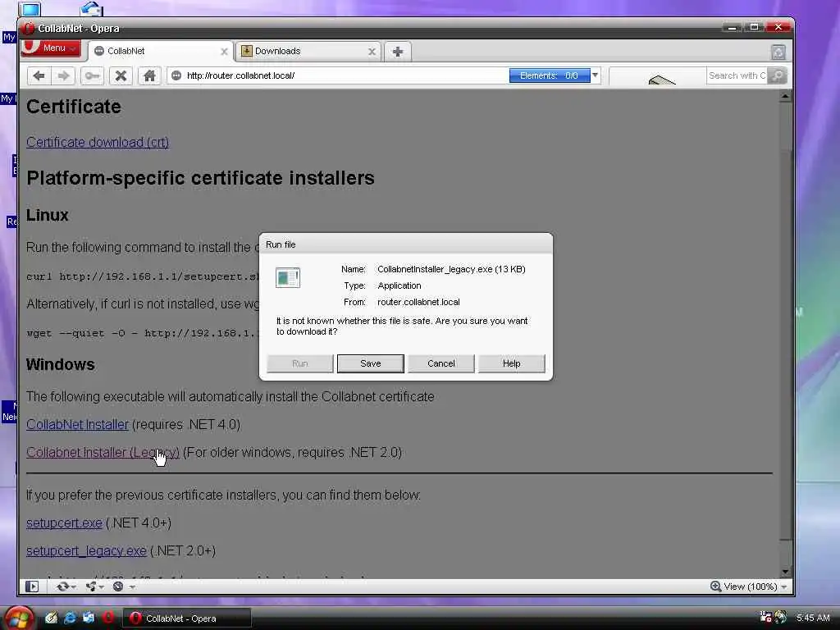Click the 5:45 AM clock

click(813, 618)
